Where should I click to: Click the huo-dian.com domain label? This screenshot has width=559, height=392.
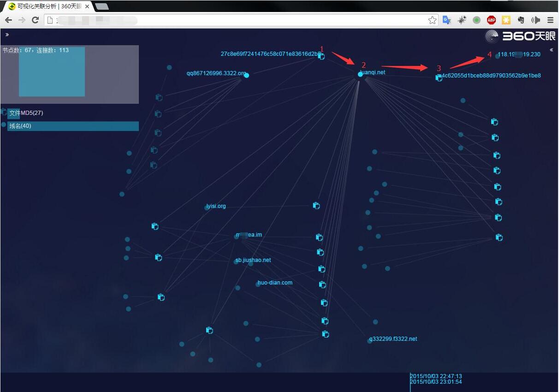click(275, 283)
